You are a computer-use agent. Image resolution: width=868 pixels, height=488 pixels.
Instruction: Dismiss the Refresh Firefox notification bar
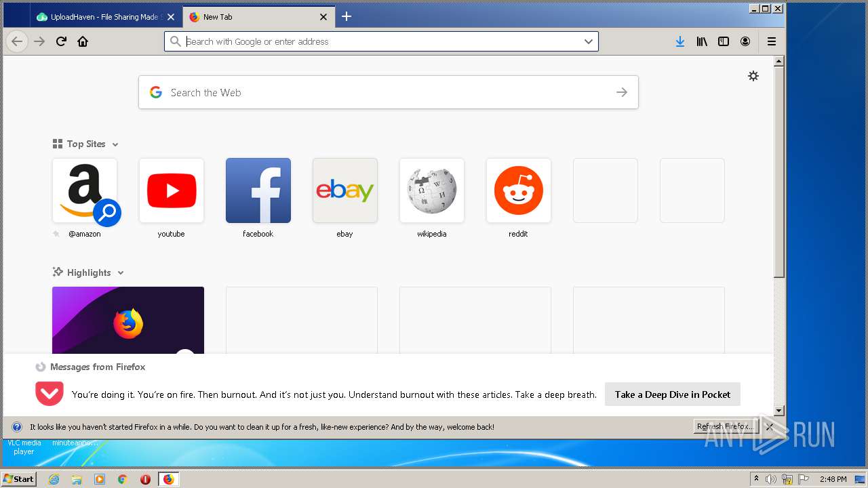pyautogui.click(x=770, y=427)
